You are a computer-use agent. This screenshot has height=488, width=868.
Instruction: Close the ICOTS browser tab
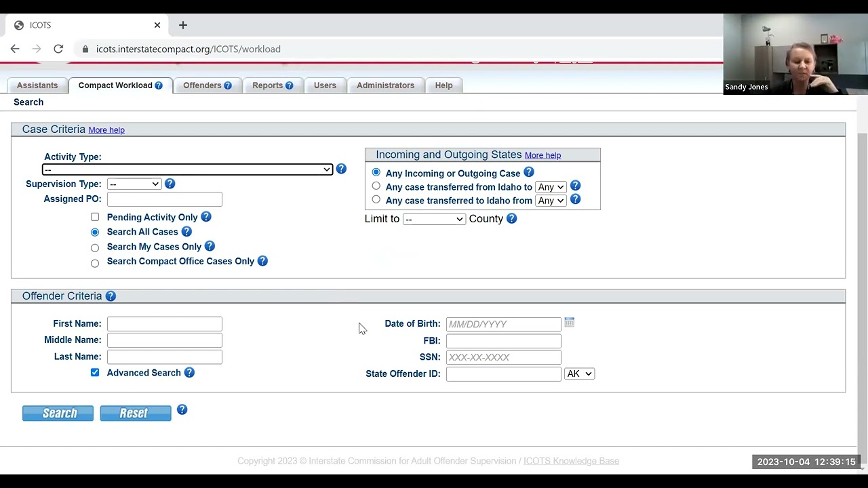tap(157, 25)
